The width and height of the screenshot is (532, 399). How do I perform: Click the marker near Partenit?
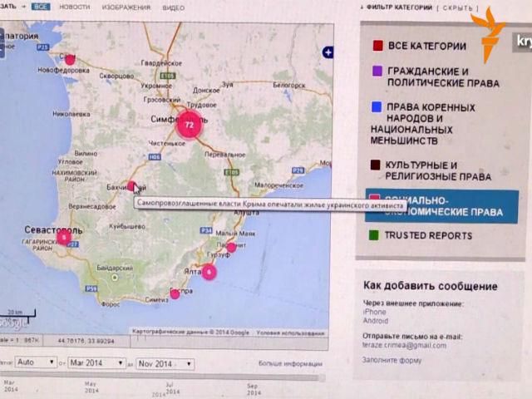tap(231, 248)
